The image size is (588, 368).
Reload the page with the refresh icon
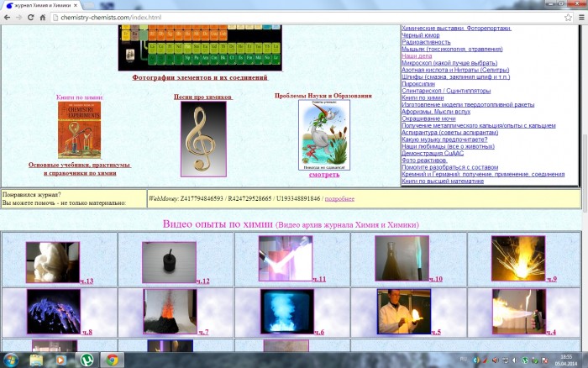(32, 17)
